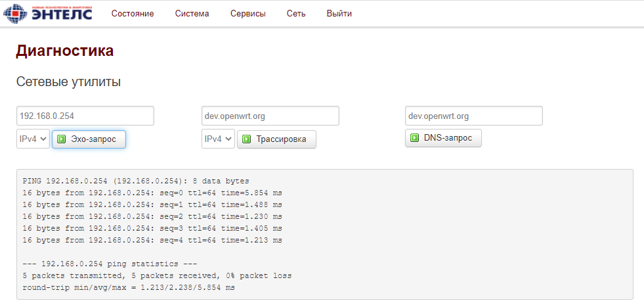
Task: Click Выйти to log out
Action: click(339, 14)
